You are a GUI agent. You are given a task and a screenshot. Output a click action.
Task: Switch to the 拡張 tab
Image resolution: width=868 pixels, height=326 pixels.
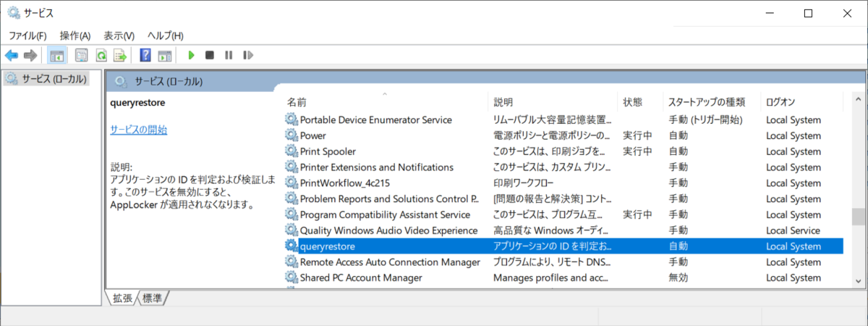pyautogui.click(x=122, y=298)
